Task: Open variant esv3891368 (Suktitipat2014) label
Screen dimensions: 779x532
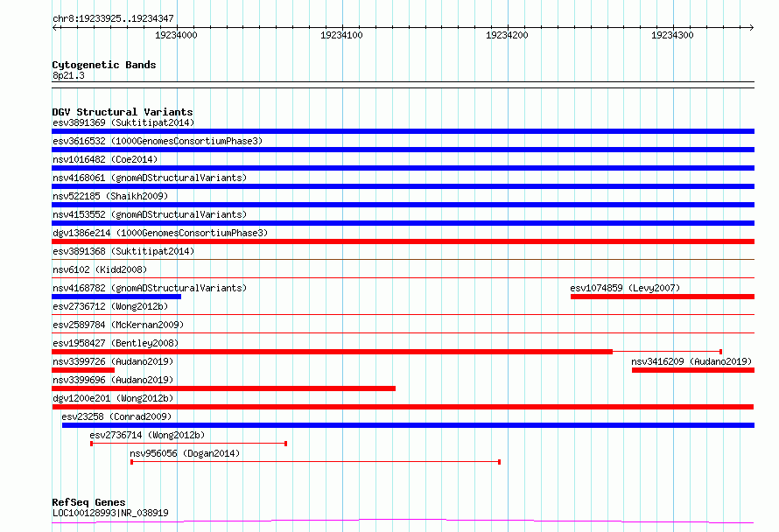Action: (123, 251)
